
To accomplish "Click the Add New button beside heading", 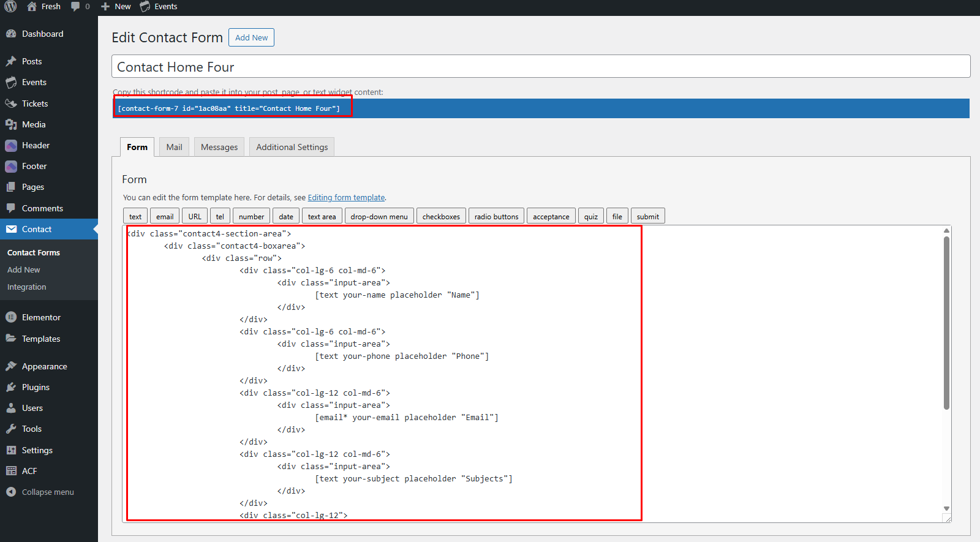I will click(x=252, y=37).
